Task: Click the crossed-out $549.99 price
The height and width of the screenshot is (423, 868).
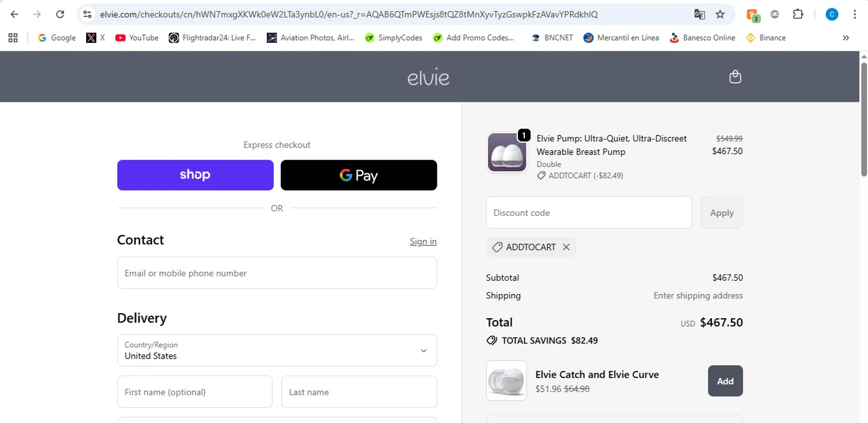Action: click(729, 139)
